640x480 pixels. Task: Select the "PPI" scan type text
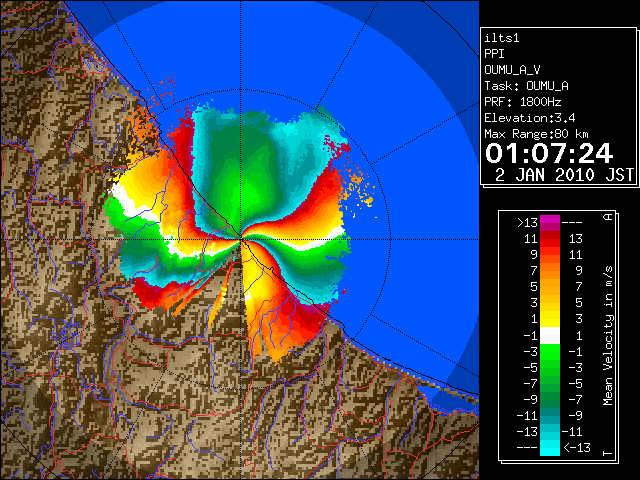494,54
